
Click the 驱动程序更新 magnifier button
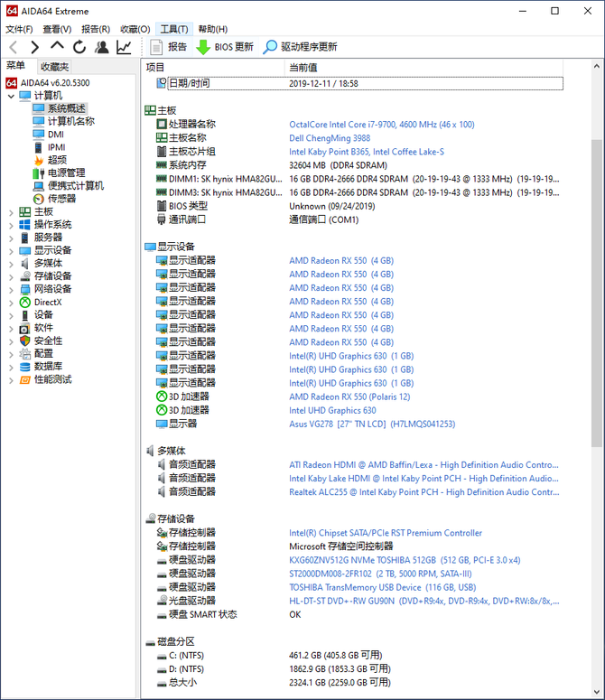(301, 47)
